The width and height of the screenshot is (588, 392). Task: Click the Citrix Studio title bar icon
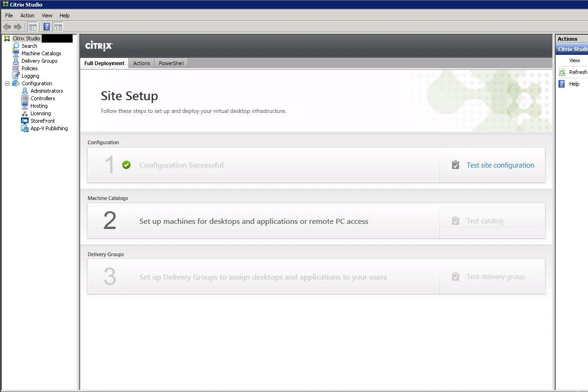click(x=5, y=4)
